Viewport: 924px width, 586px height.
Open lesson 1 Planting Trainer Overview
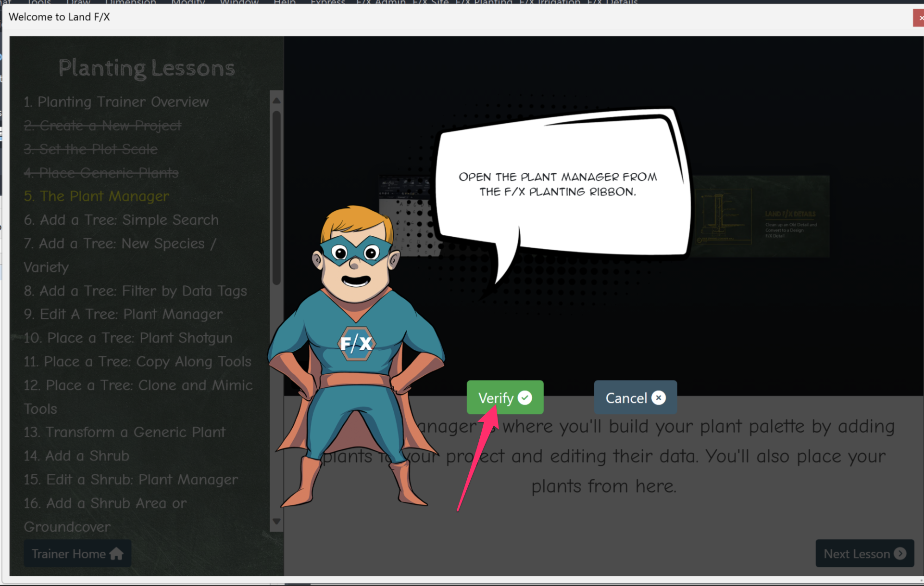[116, 102]
